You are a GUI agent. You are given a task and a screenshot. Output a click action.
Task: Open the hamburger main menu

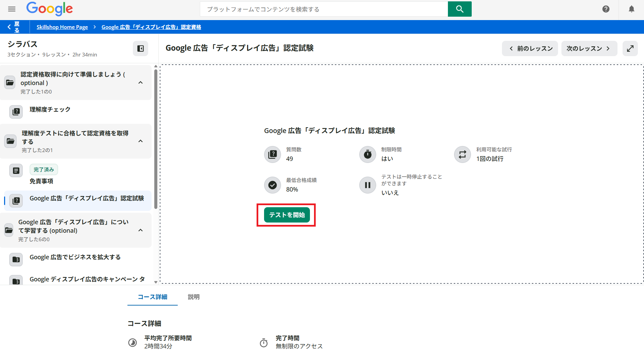click(x=12, y=9)
